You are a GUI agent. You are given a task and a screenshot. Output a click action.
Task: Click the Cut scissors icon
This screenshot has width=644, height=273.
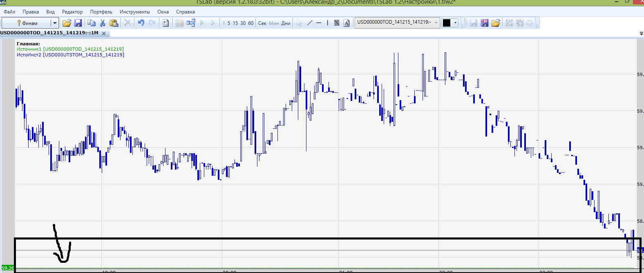click(x=103, y=23)
